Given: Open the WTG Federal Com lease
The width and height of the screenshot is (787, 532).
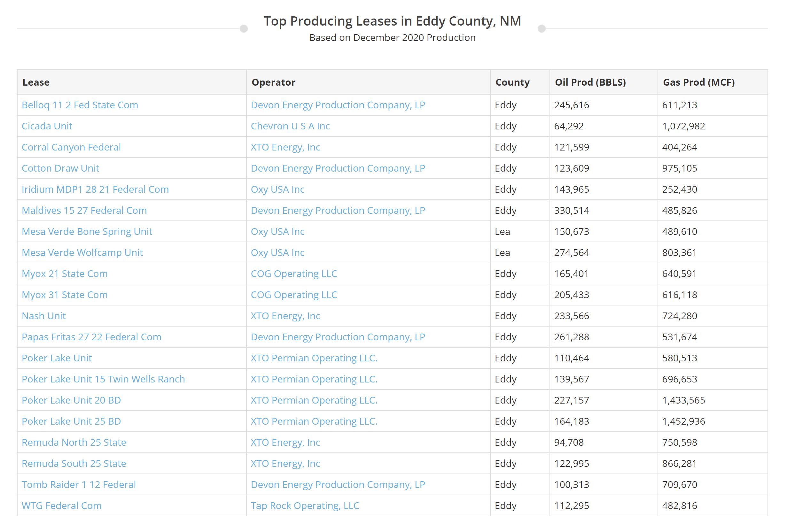Looking at the screenshot, I should [x=62, y=505].
